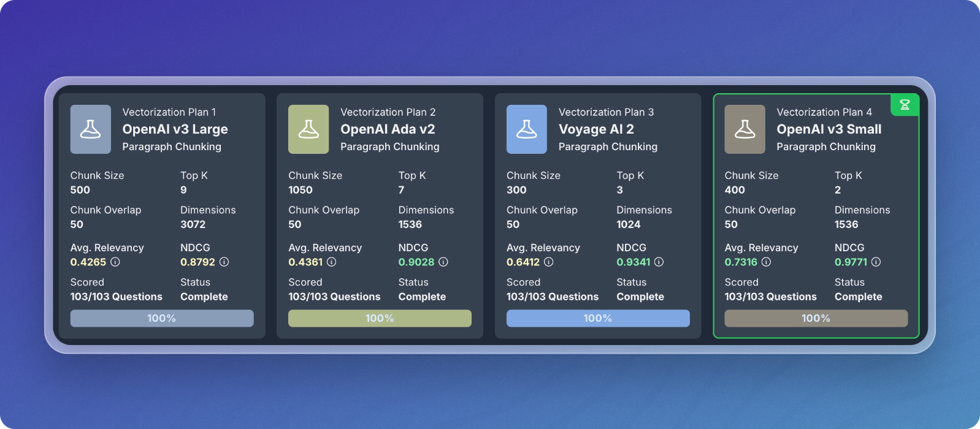This screenshot has height=429, width=980.
Task: Click the Vectorization Plan 3 label
Action: coord(607,112)
